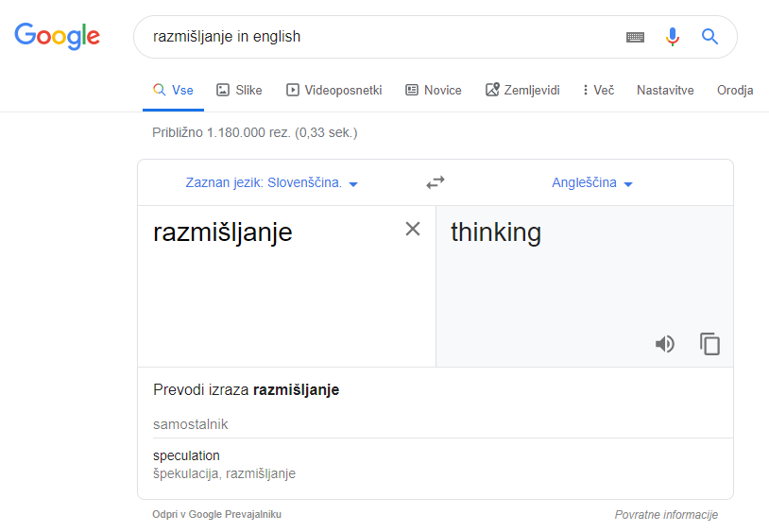Image resolution: width=769 pixels, height=532 pixels.
Task: Click Odpri v Google Prevajalniku link
Action: (216, 514)
